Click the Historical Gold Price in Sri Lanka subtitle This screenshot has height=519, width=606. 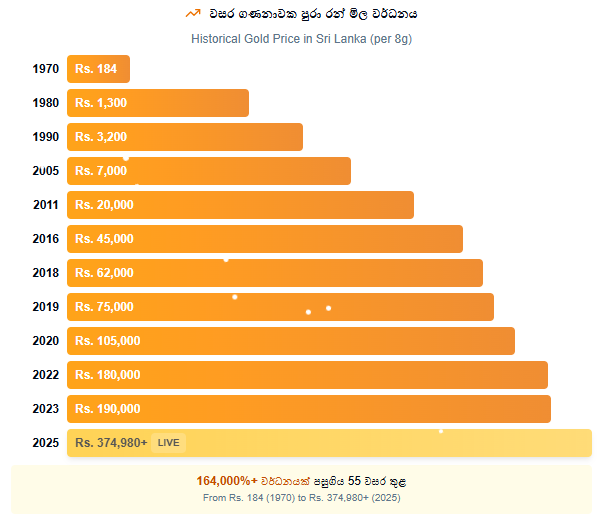302,39
